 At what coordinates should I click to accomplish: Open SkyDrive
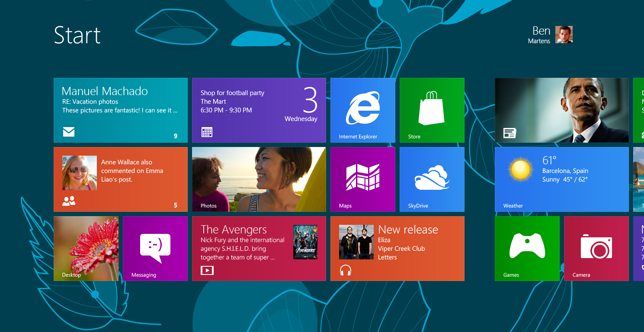pos(432,179)
